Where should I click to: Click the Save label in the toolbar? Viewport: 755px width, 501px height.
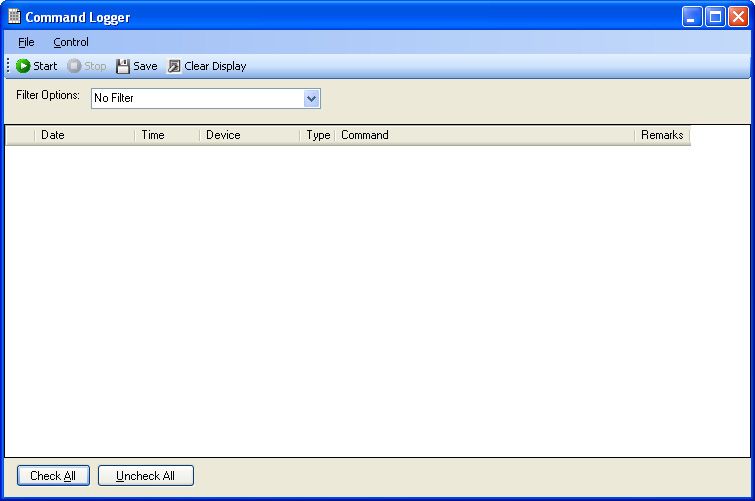tap(145, 66)
